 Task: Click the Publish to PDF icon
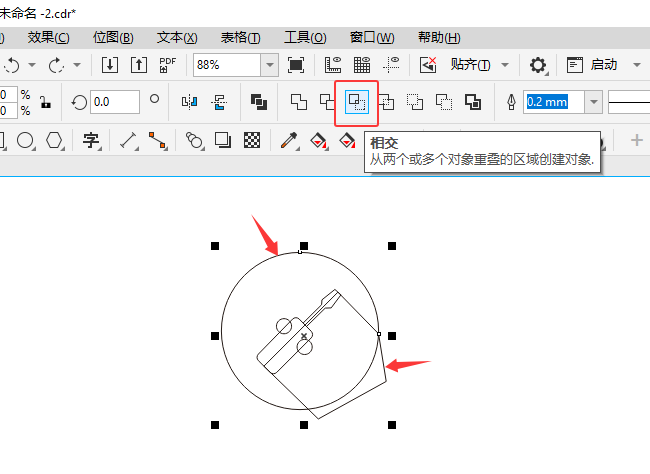pyautogui.click(x=167, y=65)
